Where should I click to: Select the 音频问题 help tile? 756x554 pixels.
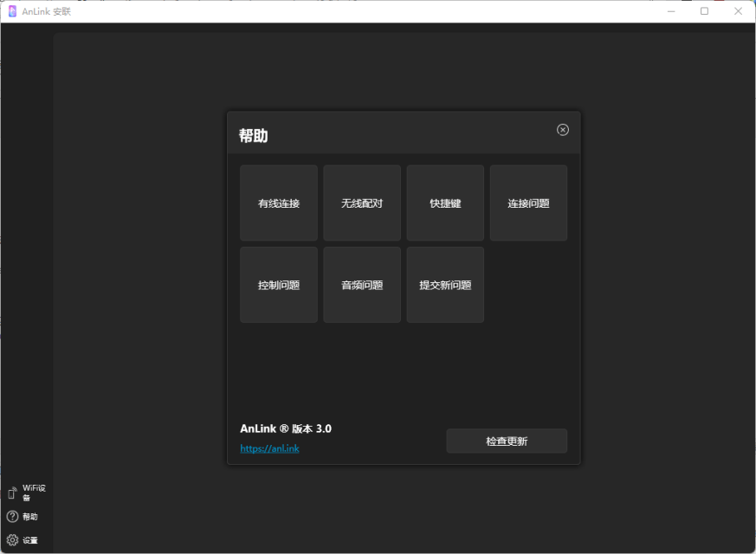[362, 285]
